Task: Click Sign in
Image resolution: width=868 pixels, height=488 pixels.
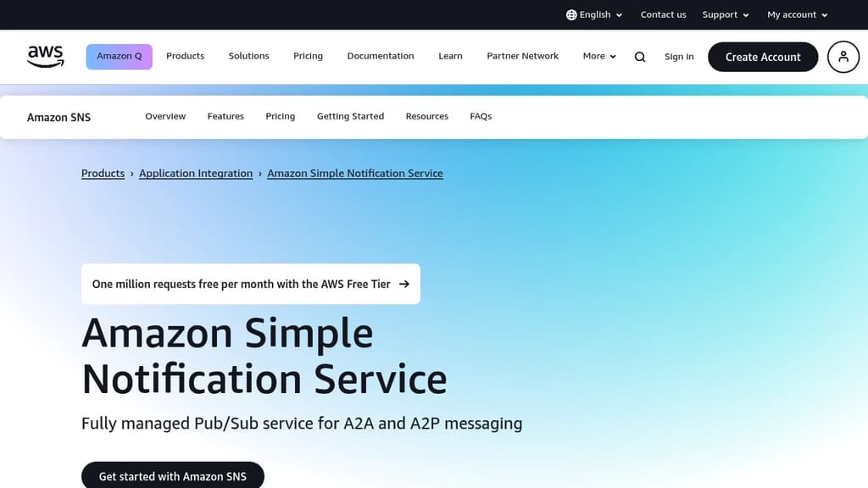Action: coord(679,57)
